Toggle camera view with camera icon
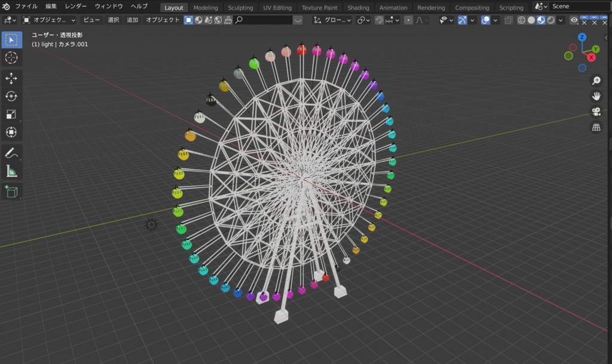 (x=596, y=112)
